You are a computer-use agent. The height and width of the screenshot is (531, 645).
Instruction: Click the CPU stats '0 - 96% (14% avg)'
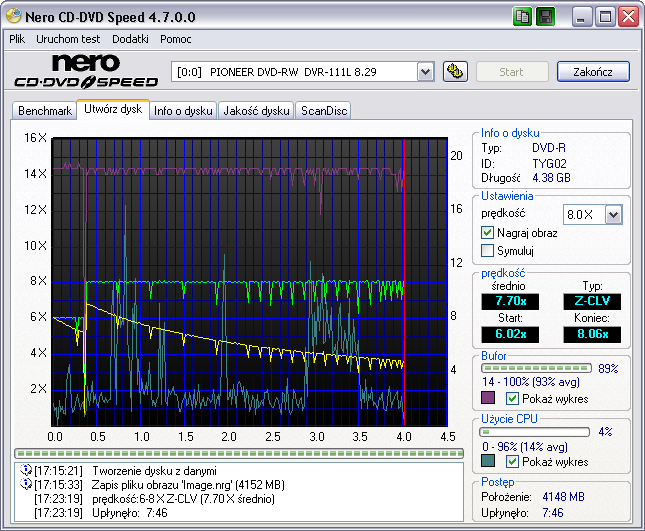[x=525, y=446]
